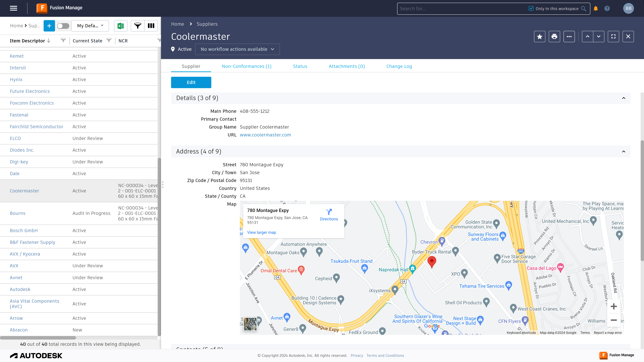The width and height of the screenshot is (644, 362).
Task: Expand the 'No workflow actions available' dropdown
Action: coord(237,49)
